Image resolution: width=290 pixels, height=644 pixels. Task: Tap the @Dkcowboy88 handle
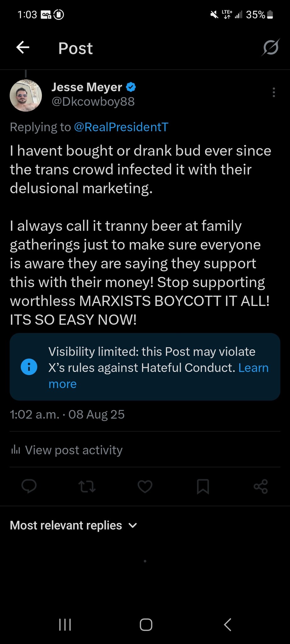(x=93, y=102)
